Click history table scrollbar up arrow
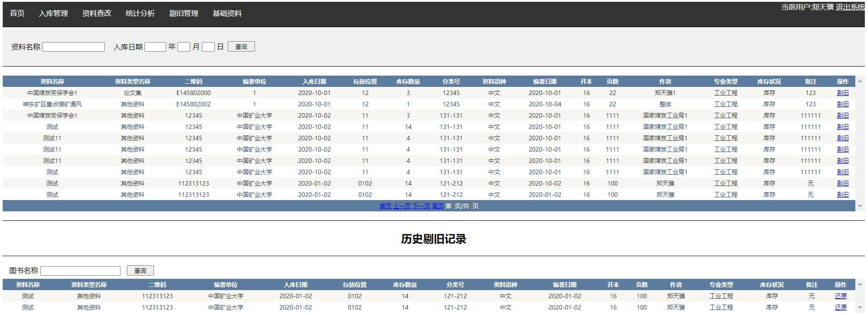 860,284
